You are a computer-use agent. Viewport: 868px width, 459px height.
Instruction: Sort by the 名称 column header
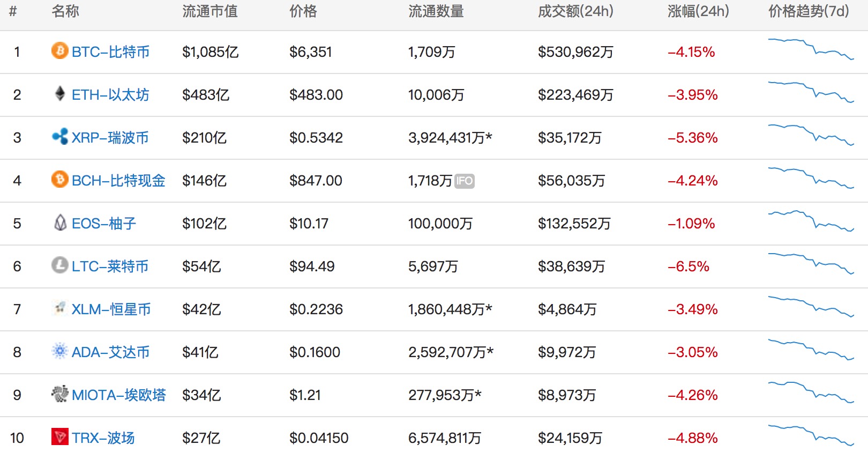point(65,11)
